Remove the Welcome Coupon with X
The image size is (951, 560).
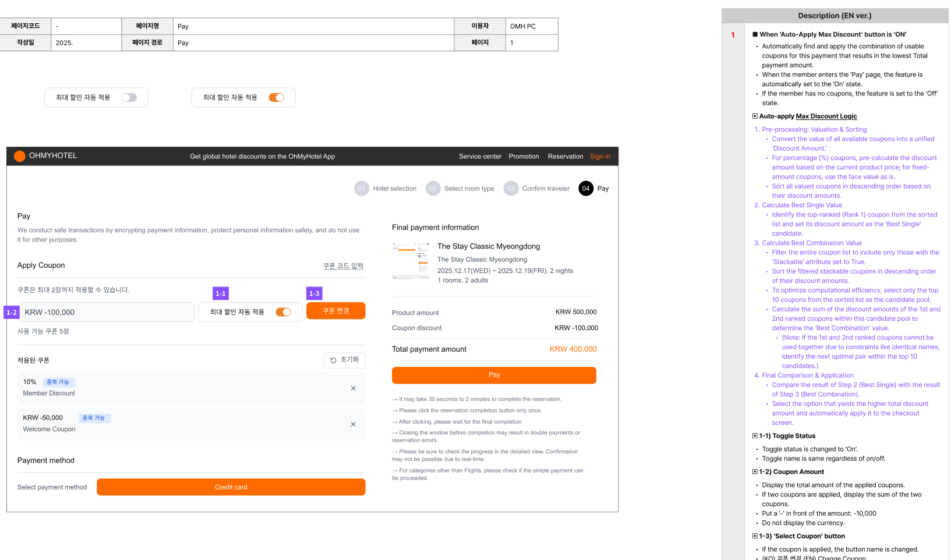[353, 424]
